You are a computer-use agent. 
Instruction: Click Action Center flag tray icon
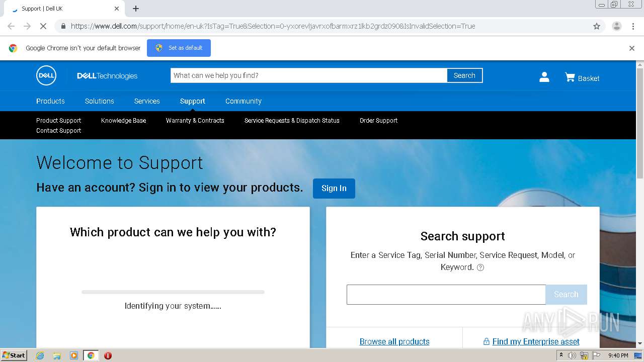(596, 355)
